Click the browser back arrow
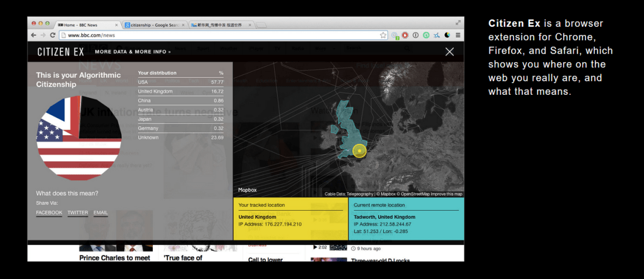The height and width of the screenshot is (279, 644). [33, 35]
